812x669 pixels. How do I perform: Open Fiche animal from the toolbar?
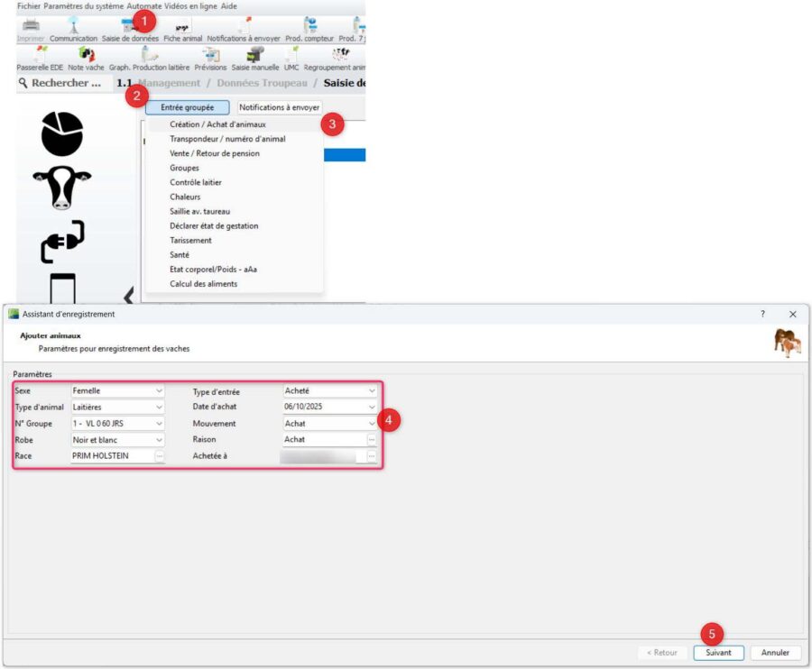tap(182, 29)
